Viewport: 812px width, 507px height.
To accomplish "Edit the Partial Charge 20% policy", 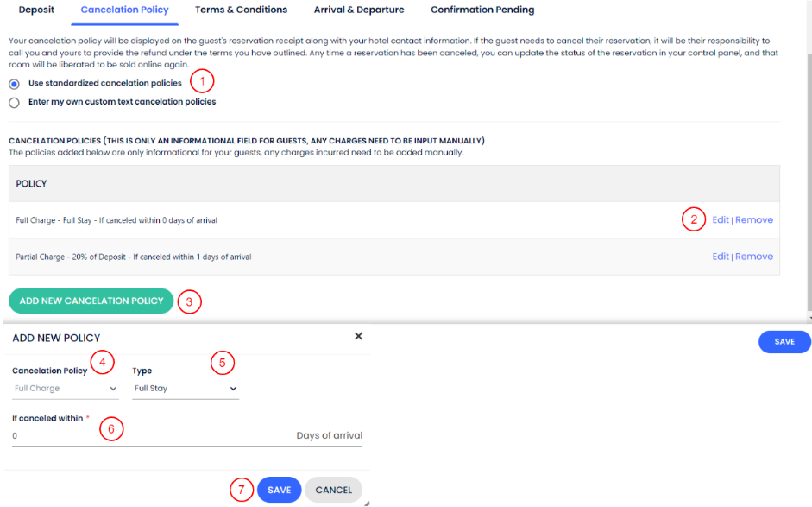I will tap(721, 257).
